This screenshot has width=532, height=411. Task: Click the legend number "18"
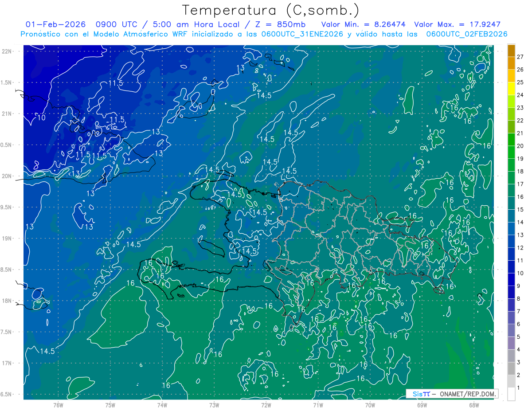point(520,171)
